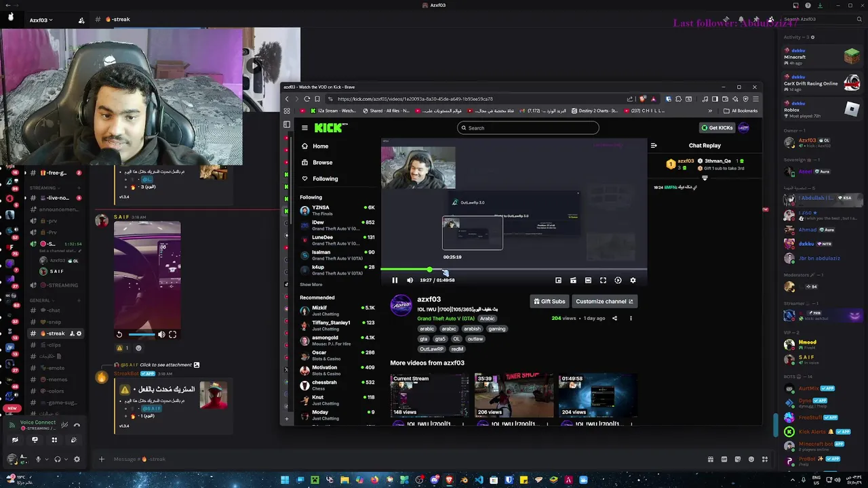Expand Show More under Following list

(311, 285)
